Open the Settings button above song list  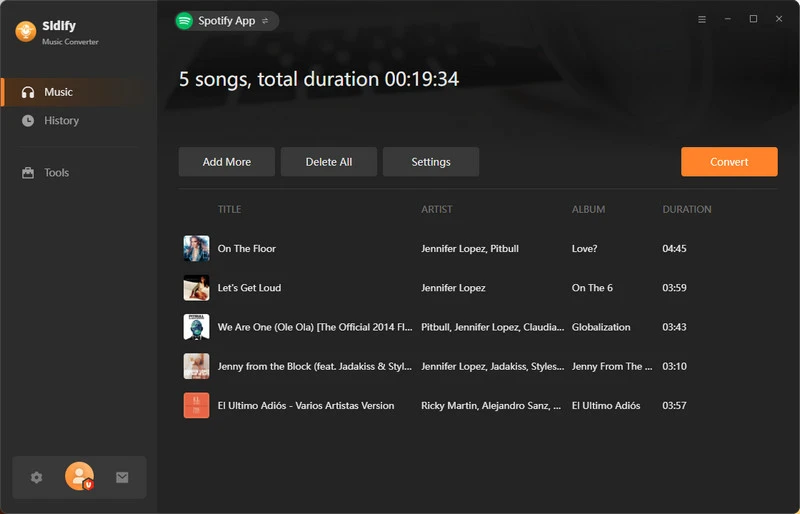point(431,162)
